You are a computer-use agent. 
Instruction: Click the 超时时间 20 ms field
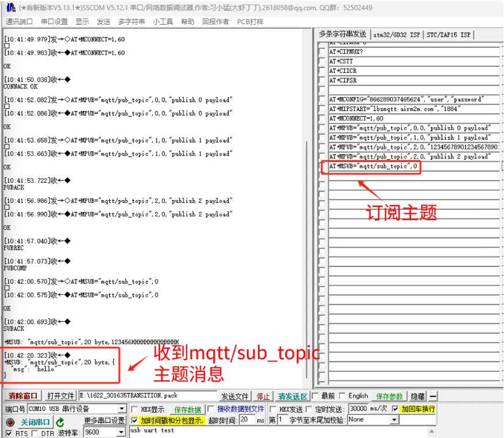(x=248, y=420)
